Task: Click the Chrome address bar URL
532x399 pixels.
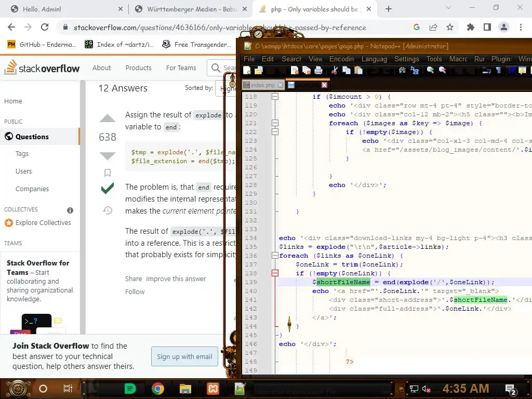Action: (220, 28)
